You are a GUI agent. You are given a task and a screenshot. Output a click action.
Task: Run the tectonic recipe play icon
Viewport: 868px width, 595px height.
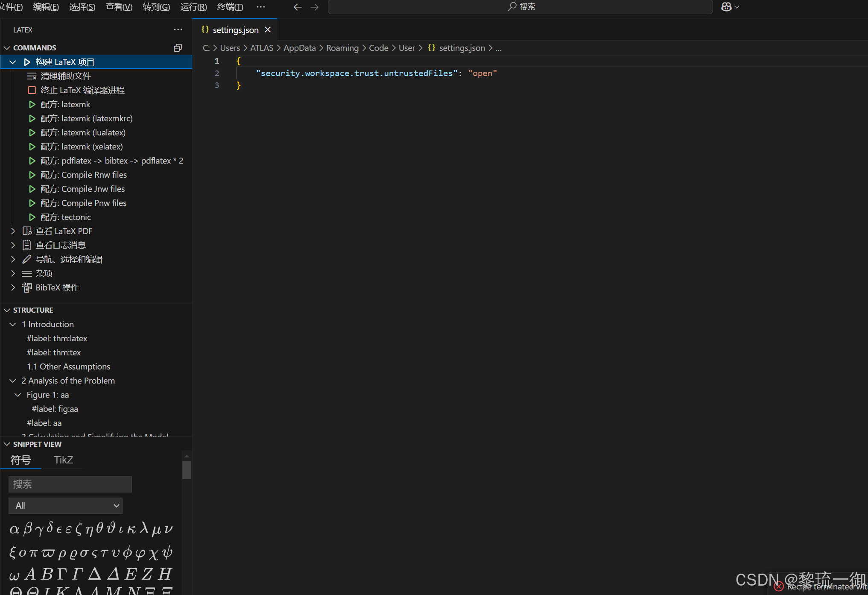(x=32, y=217)
